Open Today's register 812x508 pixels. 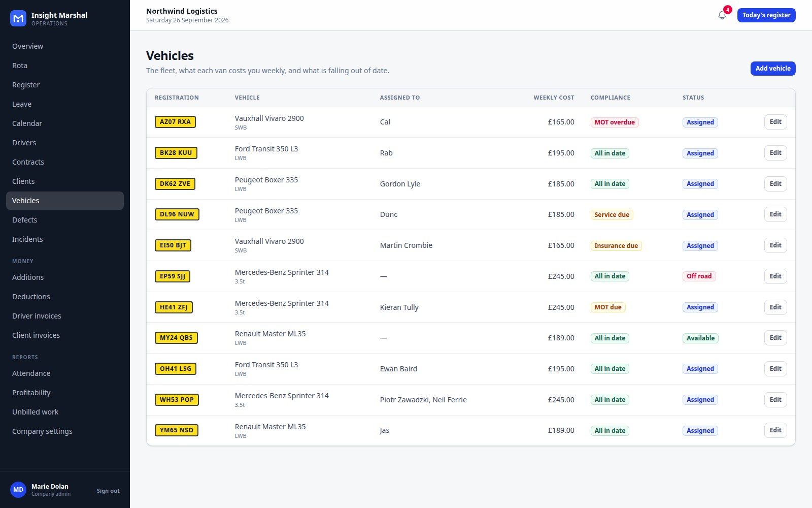[x=766, y=15]
